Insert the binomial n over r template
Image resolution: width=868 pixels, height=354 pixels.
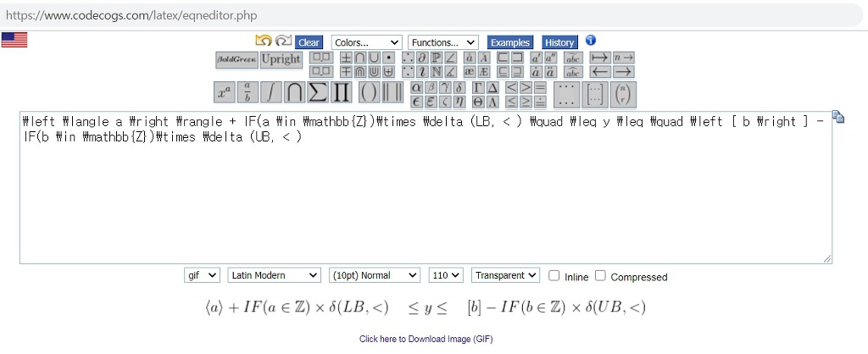623,93
